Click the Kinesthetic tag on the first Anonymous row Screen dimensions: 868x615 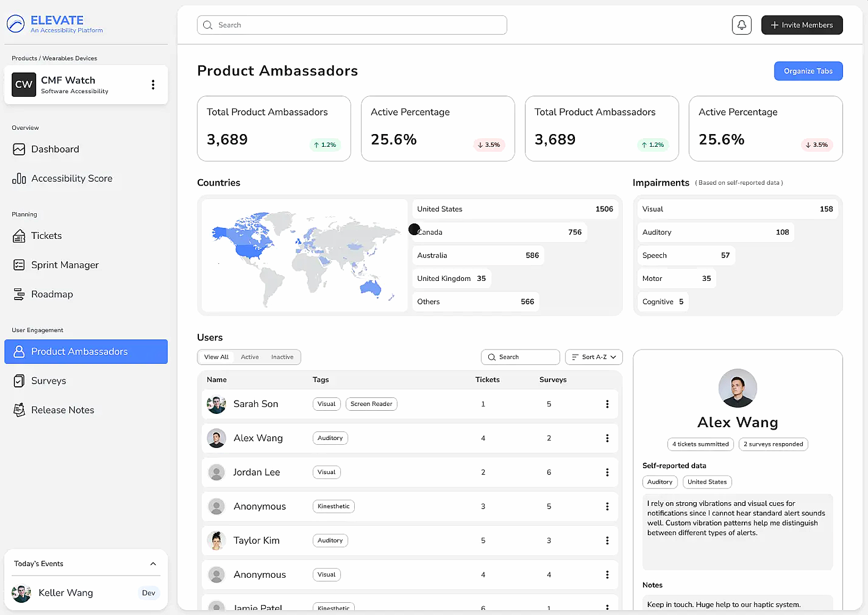[x=333, y=506]
